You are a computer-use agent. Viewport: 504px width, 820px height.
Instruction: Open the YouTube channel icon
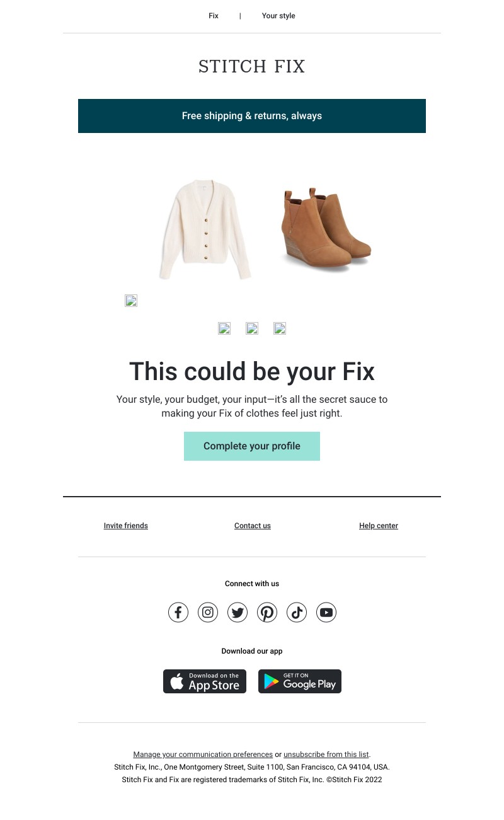point(326,612)
